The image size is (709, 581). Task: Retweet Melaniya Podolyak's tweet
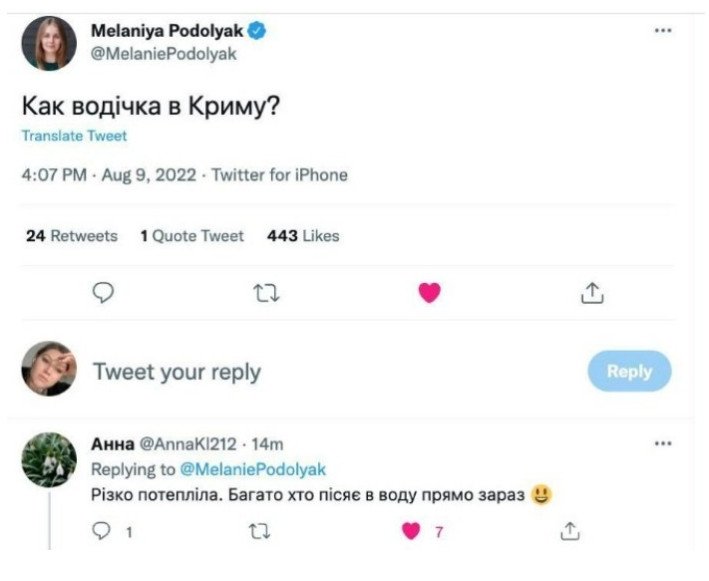[266, 293]
